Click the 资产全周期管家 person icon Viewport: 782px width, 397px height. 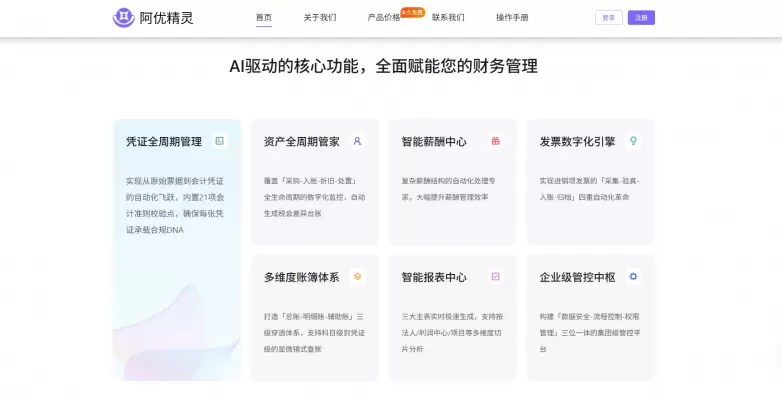[x=357, y=141]
